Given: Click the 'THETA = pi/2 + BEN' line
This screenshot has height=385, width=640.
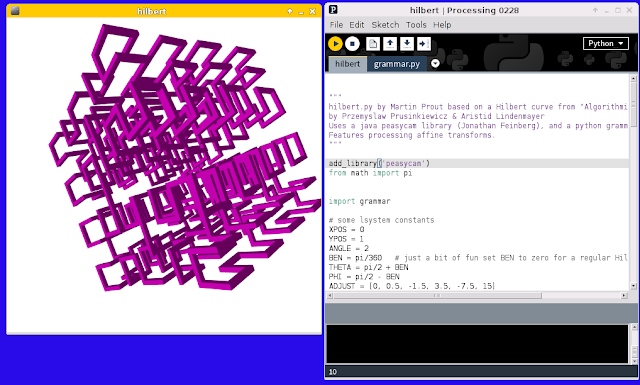Looking at the screenshot, I should (369, 267).
